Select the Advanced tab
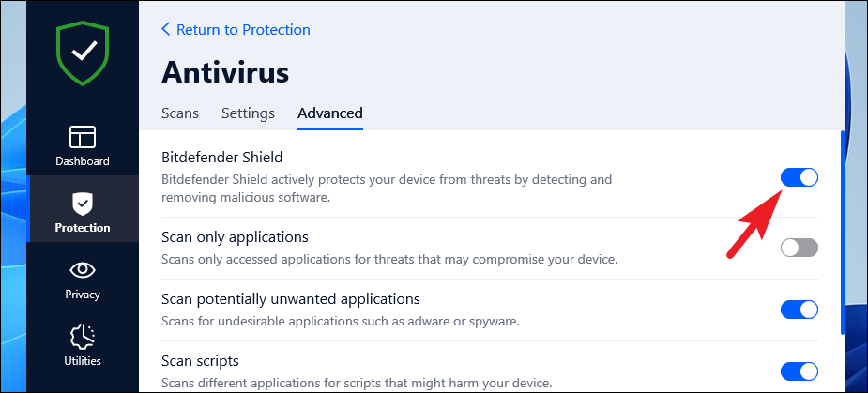This screenshot has height=393, width=868. point(330,113)
